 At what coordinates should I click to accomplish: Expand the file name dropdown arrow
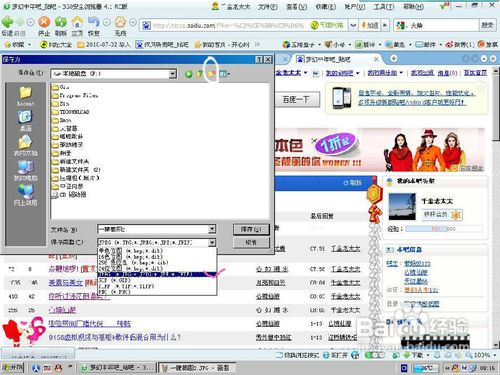[x=212, y=229]
